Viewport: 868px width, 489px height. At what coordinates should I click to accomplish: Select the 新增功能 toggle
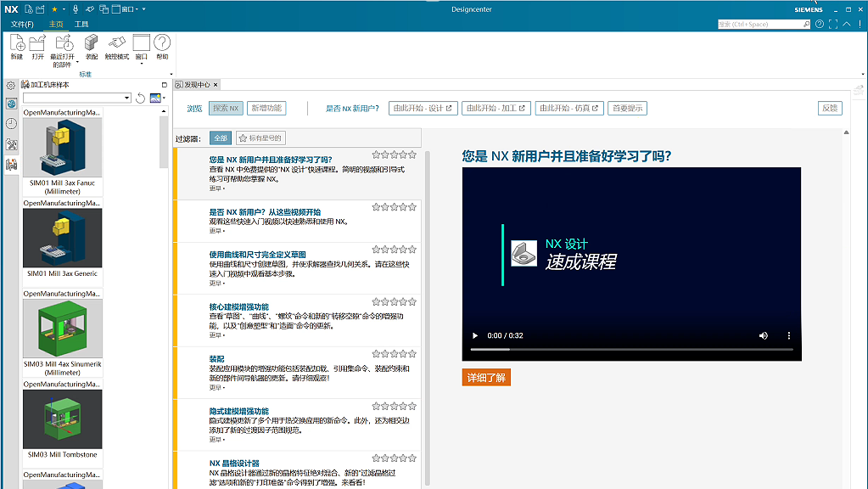point(266,109)
